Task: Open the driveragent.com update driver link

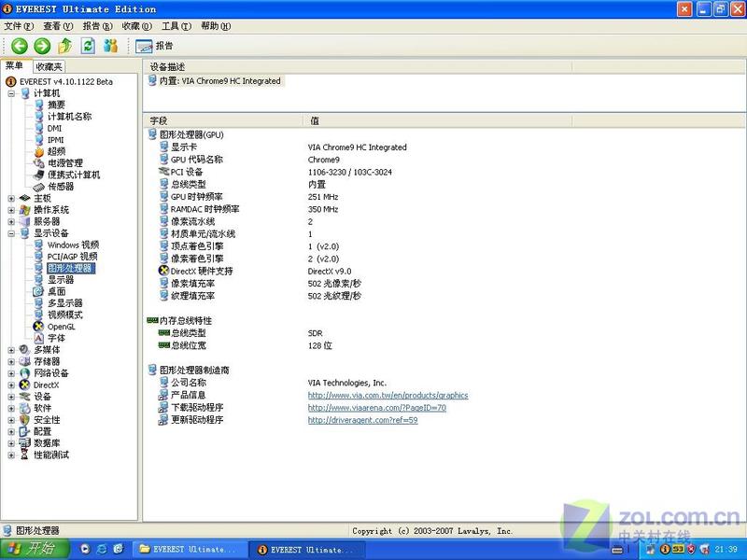Action: point(362,420)
